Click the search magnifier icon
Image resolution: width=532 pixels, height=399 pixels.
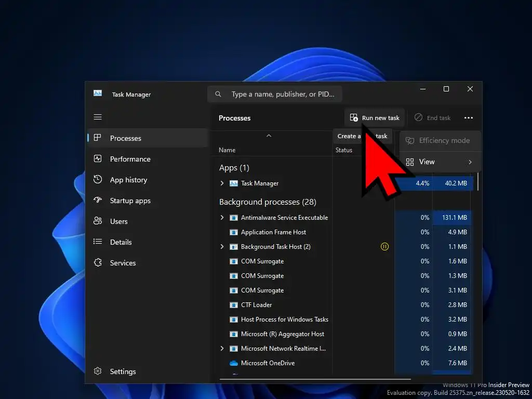click(x=218, y=94)
